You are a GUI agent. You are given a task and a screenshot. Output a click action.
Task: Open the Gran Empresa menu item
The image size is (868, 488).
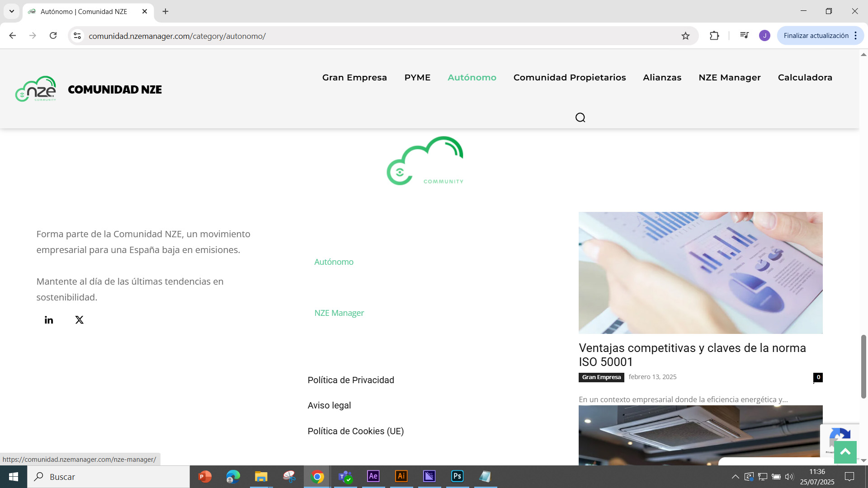354,78
